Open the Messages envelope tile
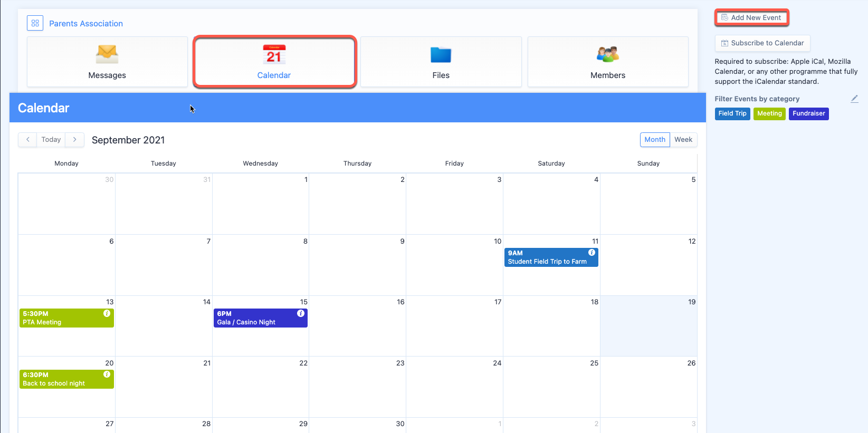 [107, 62]
